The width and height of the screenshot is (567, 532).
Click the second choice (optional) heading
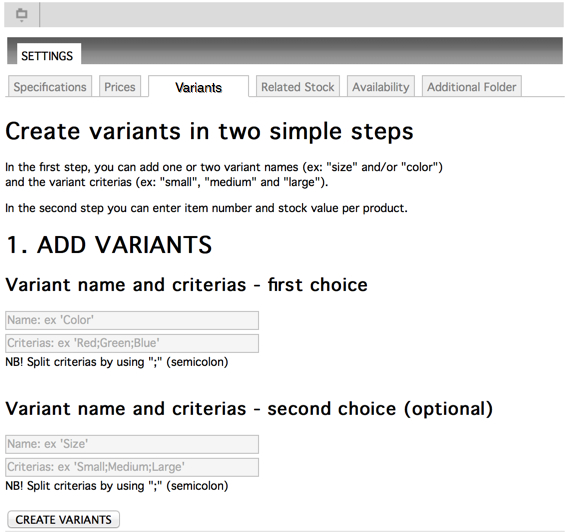tap(249, 409)
